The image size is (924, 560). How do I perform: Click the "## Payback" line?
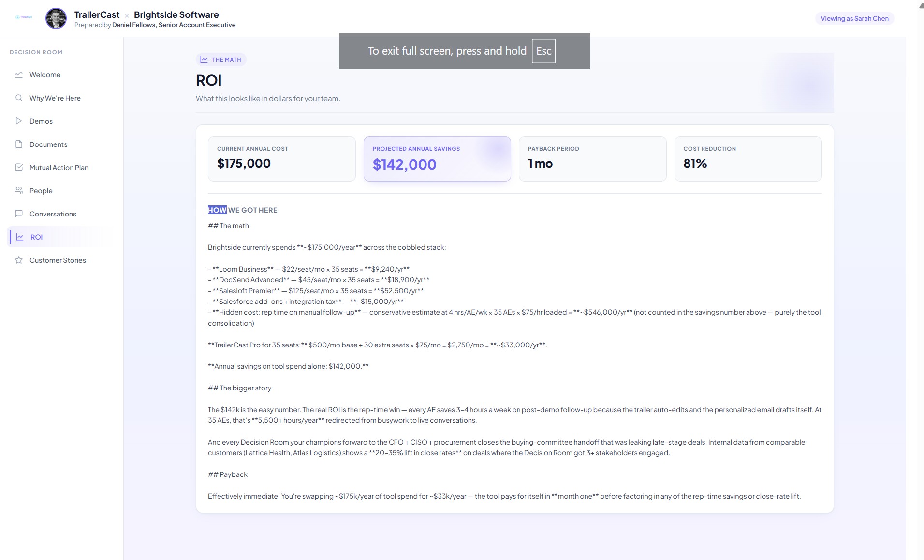(228, 474)
